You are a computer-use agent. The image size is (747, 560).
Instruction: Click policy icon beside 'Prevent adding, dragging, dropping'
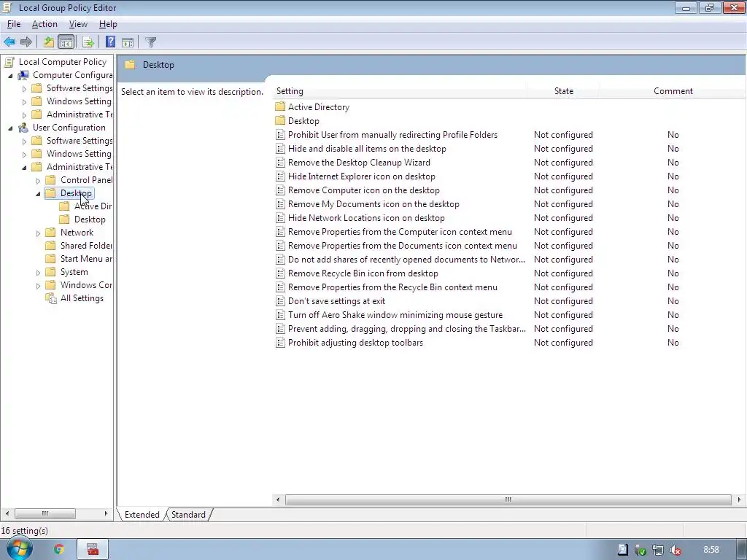click(281, 329)
